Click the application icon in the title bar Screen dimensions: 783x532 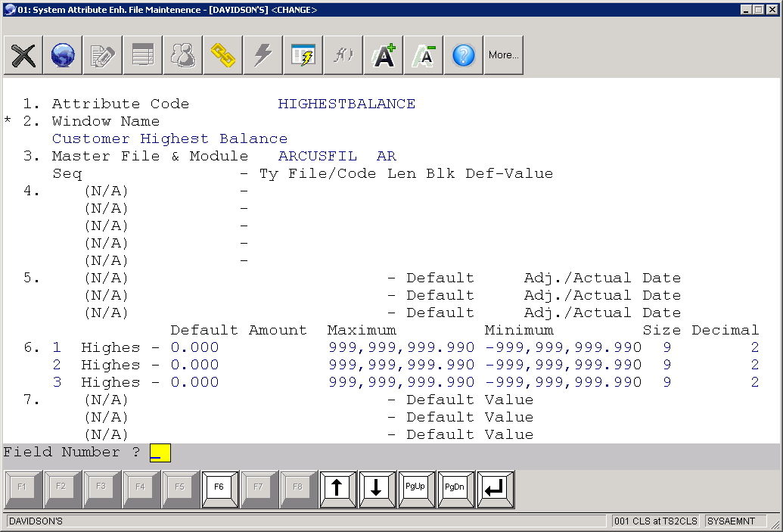pos(10,10)
